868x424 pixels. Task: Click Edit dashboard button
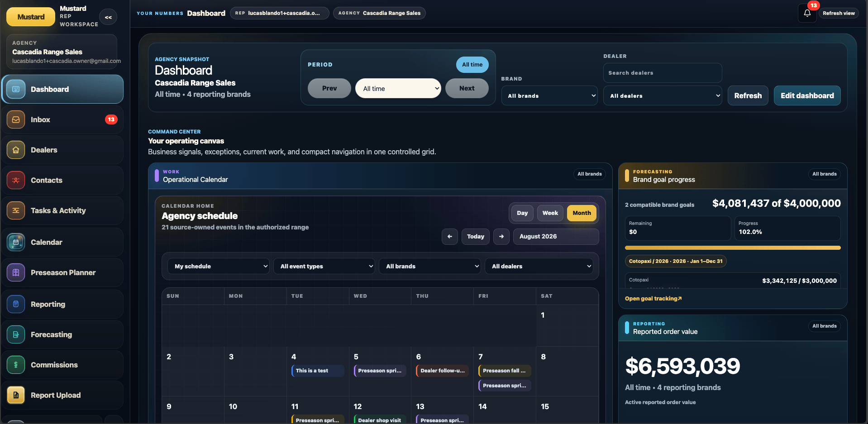click(x=807, y=95)
